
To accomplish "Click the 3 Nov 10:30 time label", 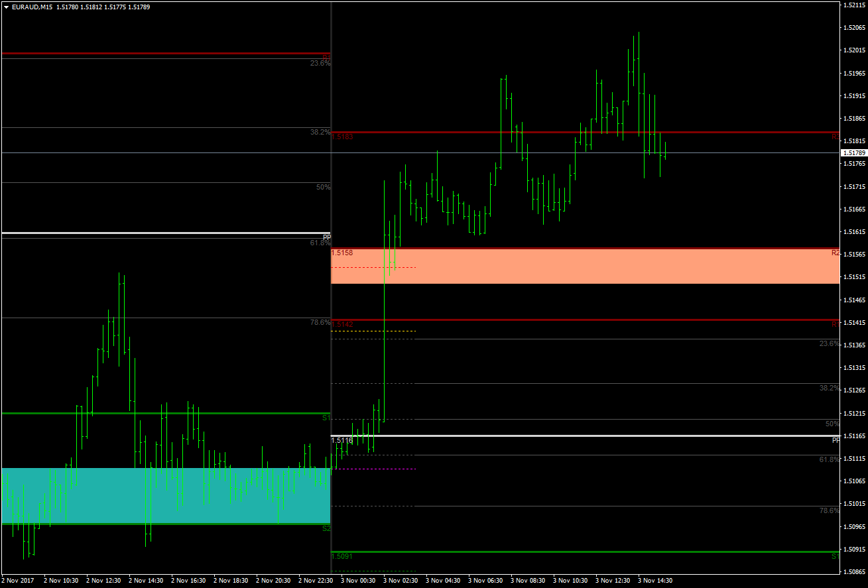I will [570, 581].
